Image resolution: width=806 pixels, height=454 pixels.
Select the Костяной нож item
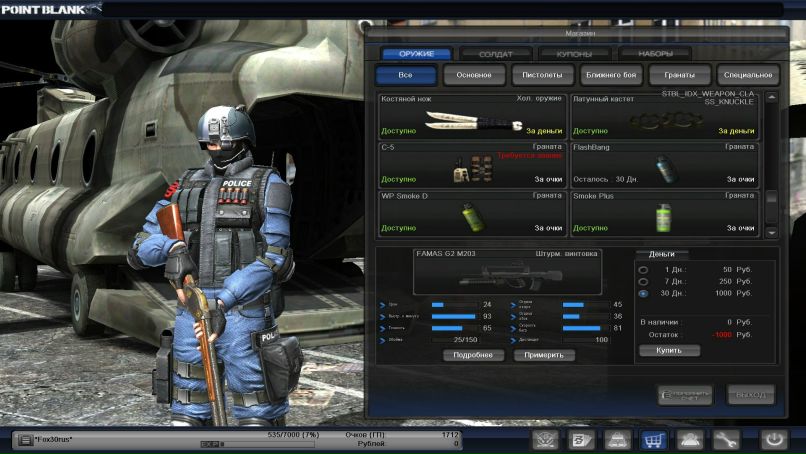click(472, 116)
